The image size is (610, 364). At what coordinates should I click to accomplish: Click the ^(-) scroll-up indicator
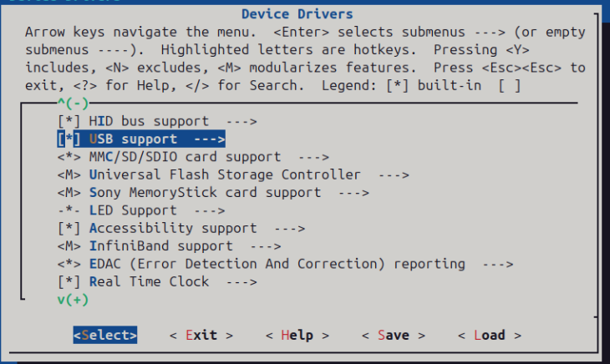[x=74, y=104]
